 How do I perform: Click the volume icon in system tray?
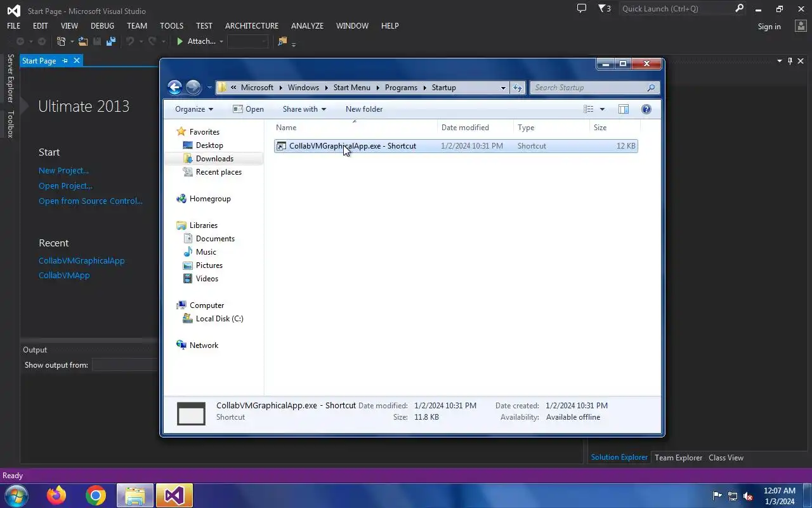[x=748, y=496]
